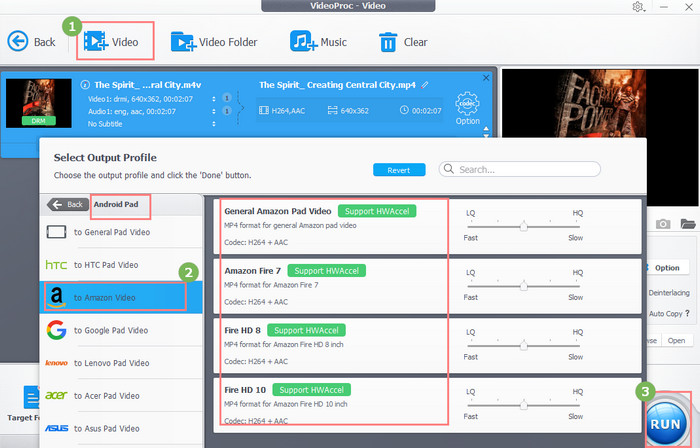This screenshot has width=700, height=448.
Task: Click the Acer logo icon
Action: coord(56,395)
